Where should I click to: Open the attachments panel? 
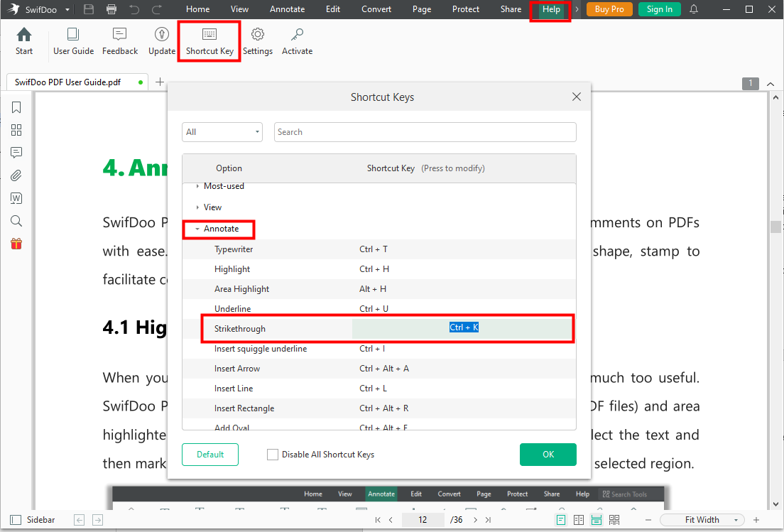pos(16,175)
